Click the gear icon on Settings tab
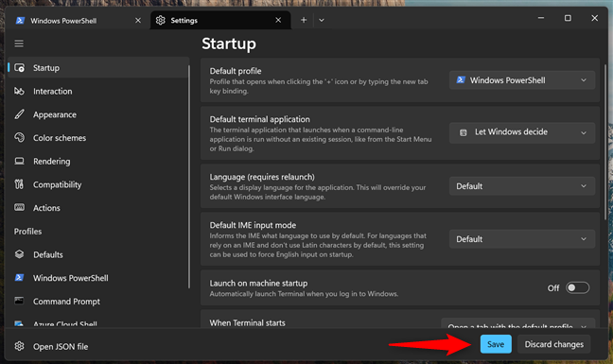This screenshot has width=613, height=364. [x=160, y=20]
